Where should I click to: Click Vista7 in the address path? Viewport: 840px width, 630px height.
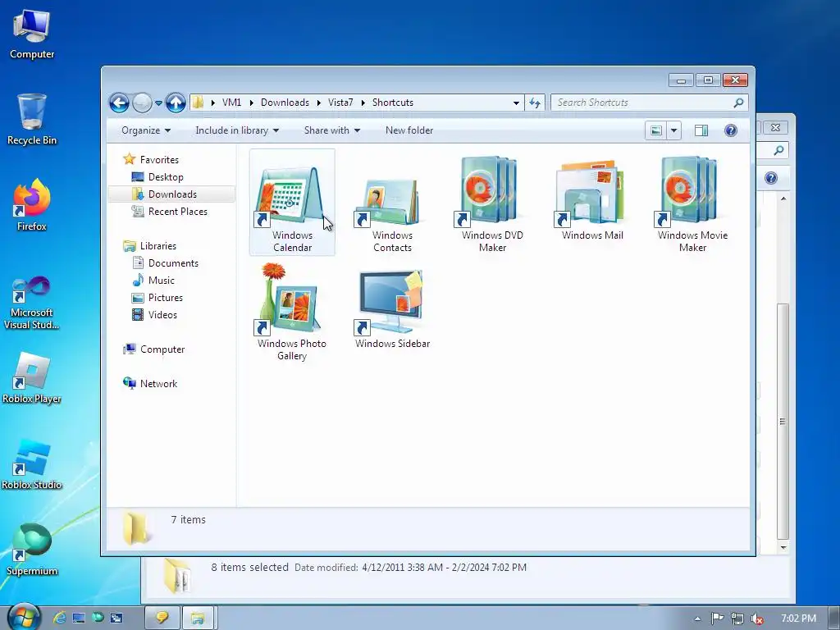[x=340, y=103]
